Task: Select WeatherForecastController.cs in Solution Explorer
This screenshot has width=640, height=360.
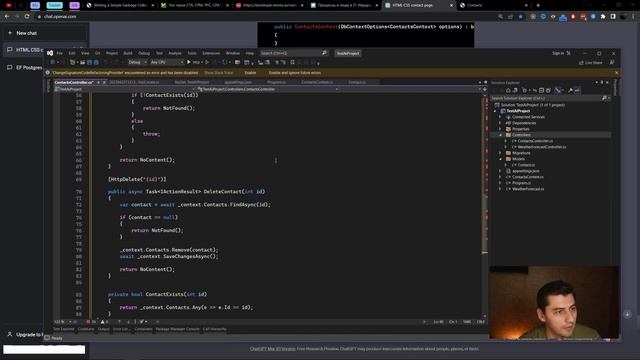Action: [542, 147]
